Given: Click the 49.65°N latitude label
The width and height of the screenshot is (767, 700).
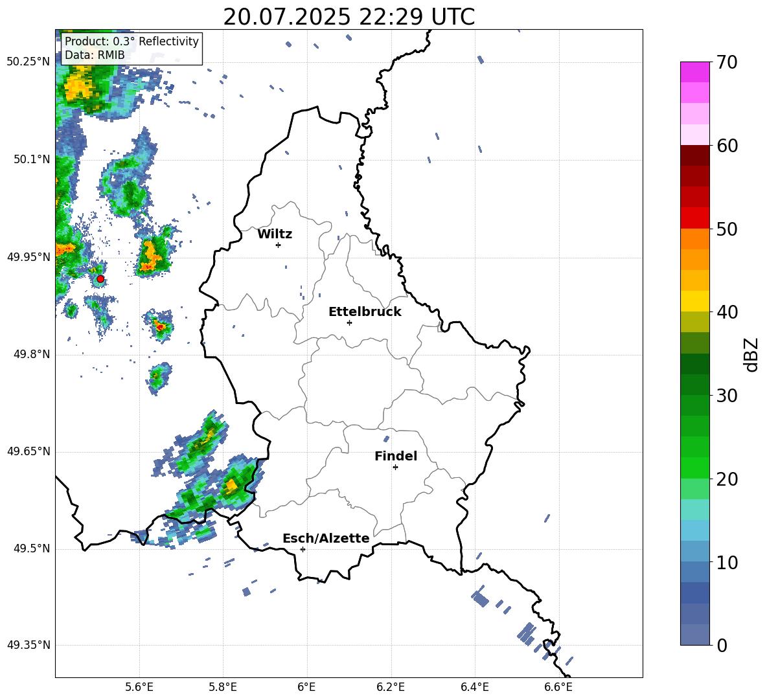Looking at the screenshot, I should tap(28, 451).
